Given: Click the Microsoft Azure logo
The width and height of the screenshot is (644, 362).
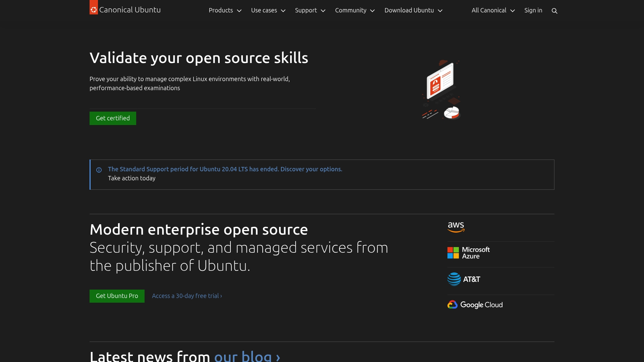Looking at the screenshot, I should tap(468, 253).
